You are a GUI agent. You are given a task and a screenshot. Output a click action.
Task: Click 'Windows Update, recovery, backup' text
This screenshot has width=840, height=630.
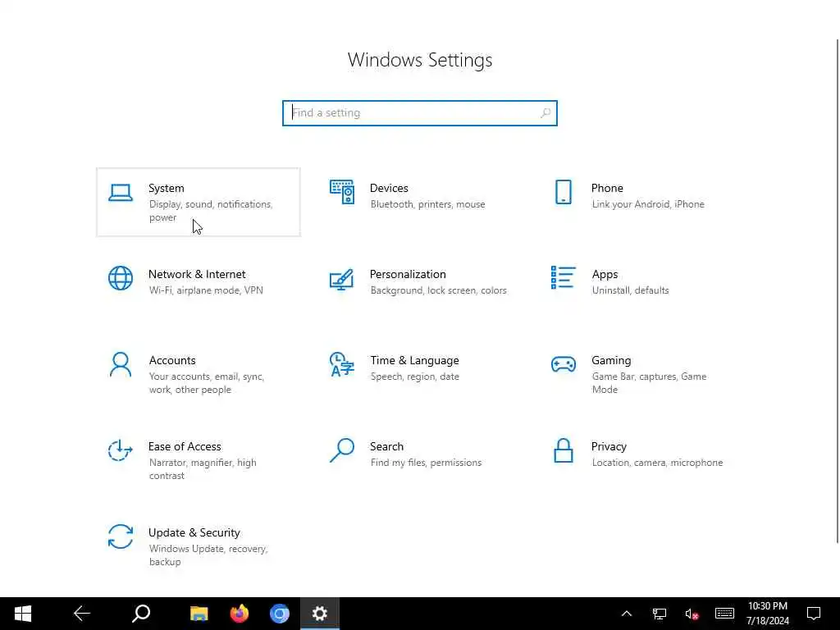click(x=208, y=555)
